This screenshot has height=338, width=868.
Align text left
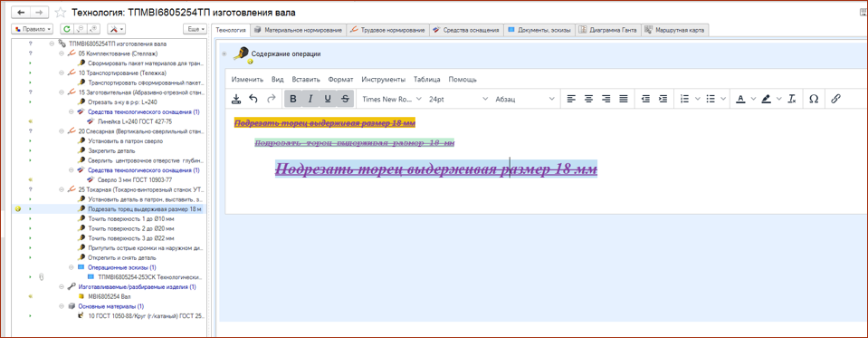571,99
